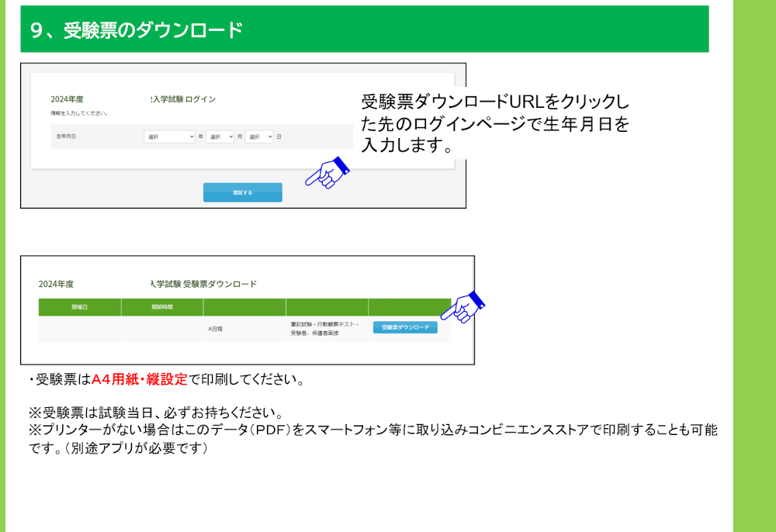
Task: Click the 入学試験 受験票ダウンロード heading
Action: [x=203, y=284]
